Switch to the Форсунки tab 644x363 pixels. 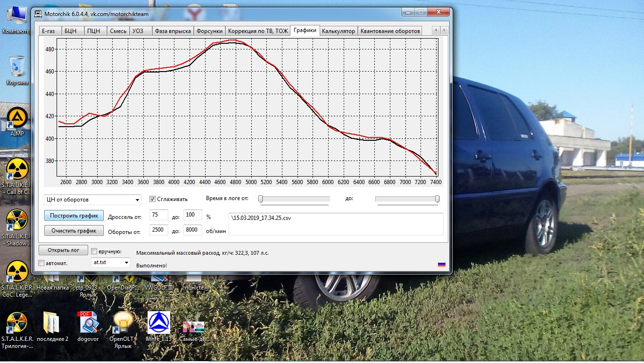tap(209, 31)
